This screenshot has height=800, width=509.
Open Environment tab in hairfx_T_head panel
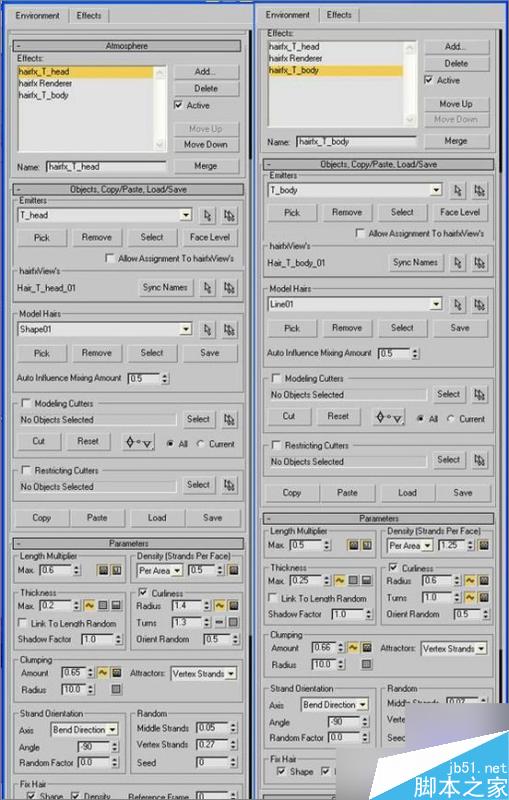pos(37,15)
